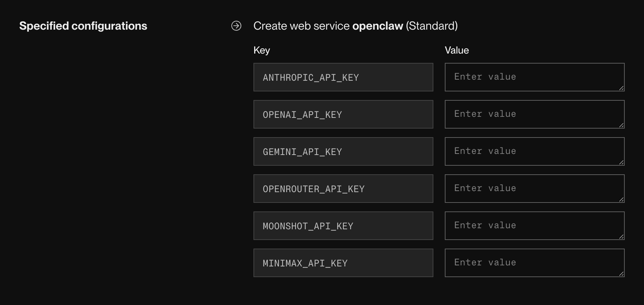Screen dimensions: 644x305
Task: Focus the value box for OPENAI_API_KEY
Action: [x=534, y=114]
